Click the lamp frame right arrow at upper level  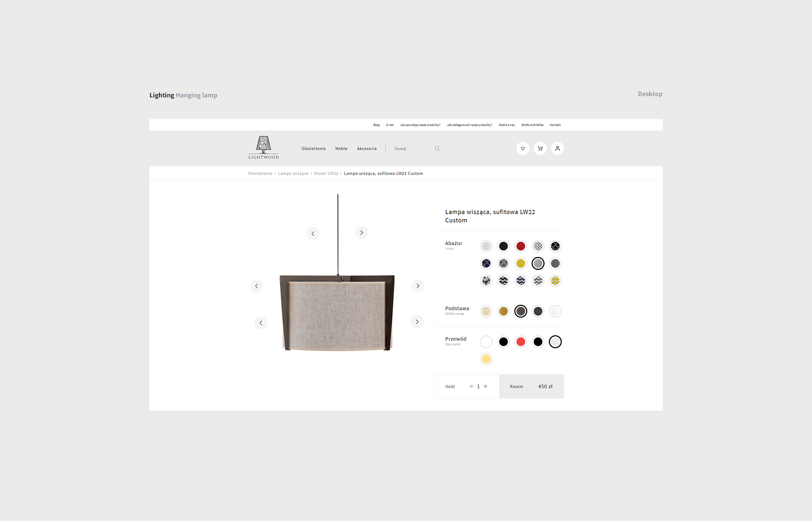click(418, 286)
